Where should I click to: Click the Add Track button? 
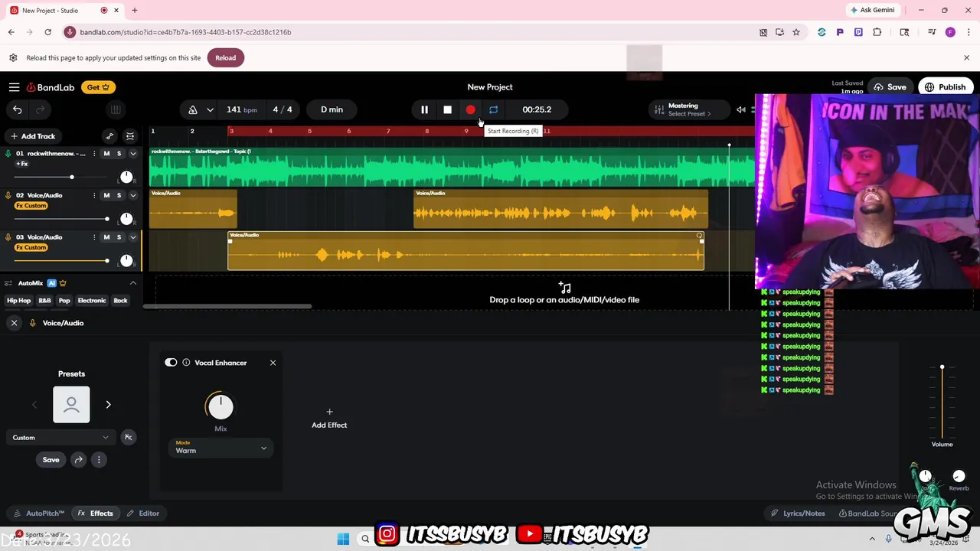pos(32,136)
